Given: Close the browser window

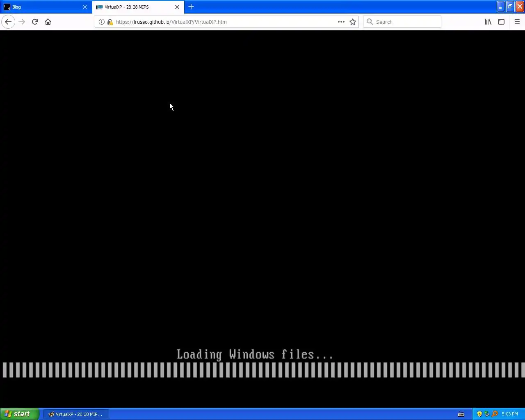Looking at the screenshot, I should coord(520,7).
